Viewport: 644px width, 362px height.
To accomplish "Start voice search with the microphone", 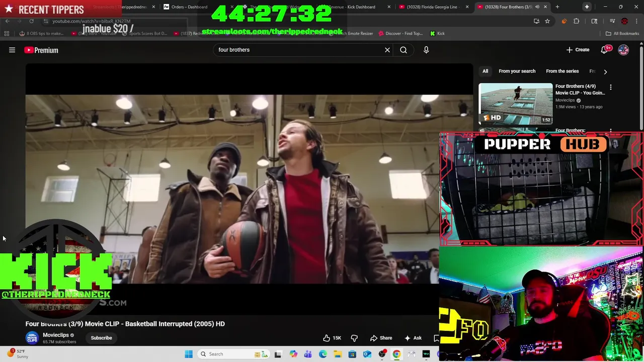I will 426,50.
